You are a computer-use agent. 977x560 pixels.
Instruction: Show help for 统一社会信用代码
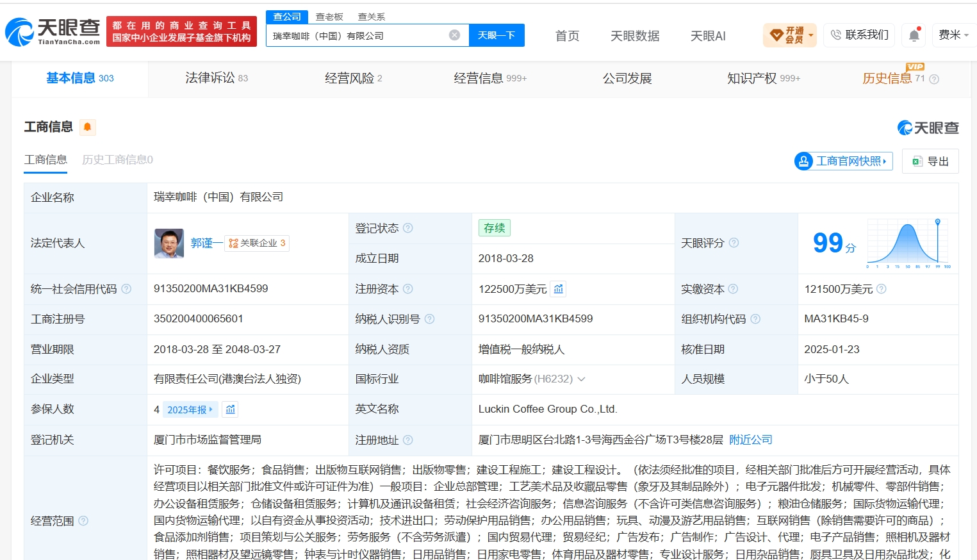click(x=126, y=289)
